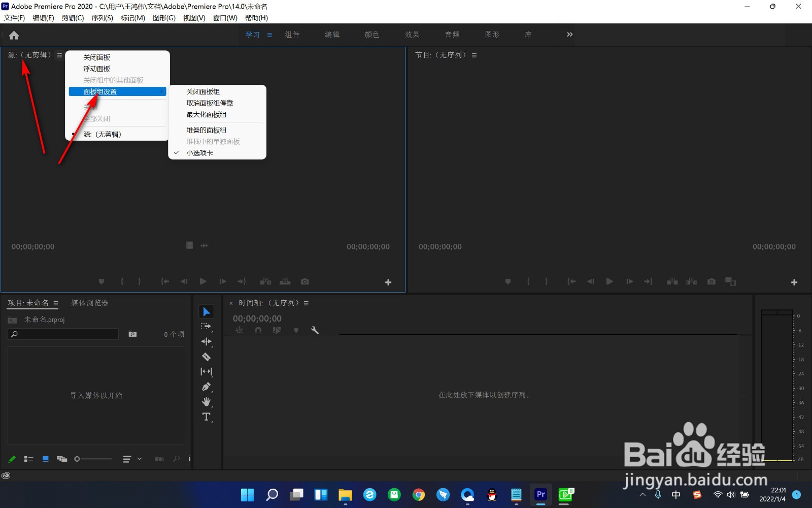Click Extract button in Program monitor
This screenshot has width=812, height=508.
click(x=692, y=281)
